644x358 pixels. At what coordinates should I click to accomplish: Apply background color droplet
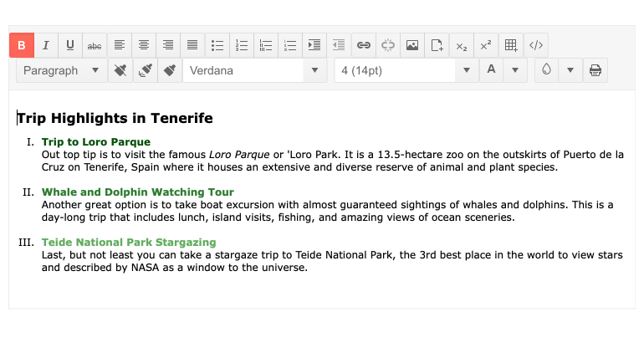pos(546,70)
